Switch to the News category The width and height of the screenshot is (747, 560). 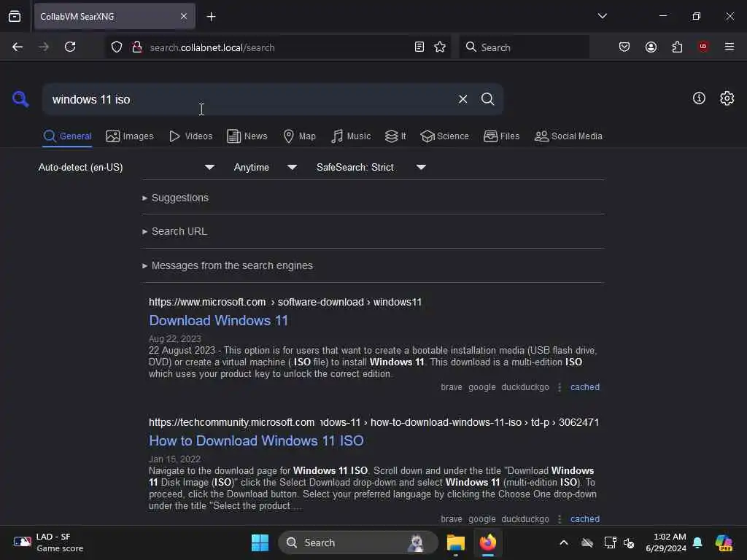pyautogui.click(x=247, y=136)
